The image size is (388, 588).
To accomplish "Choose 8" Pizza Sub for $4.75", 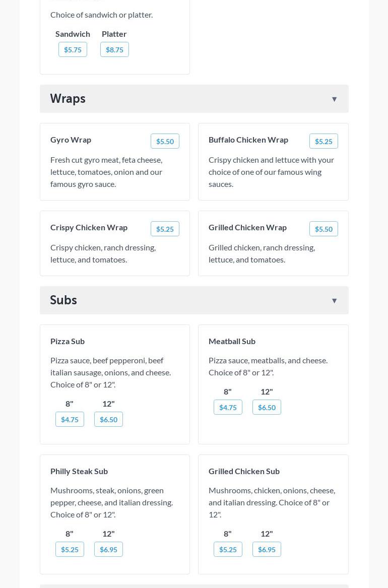I will point(70,419).
